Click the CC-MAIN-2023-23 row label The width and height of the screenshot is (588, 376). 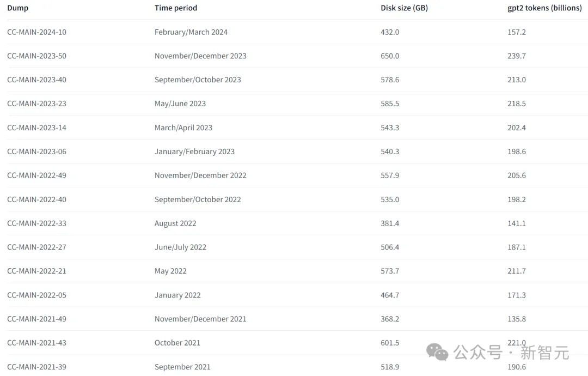tap(37, 104)
